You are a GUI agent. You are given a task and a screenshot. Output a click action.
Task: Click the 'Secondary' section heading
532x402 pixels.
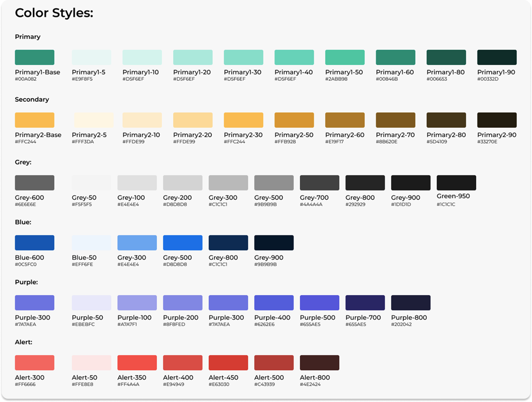[x=32, y=99]
